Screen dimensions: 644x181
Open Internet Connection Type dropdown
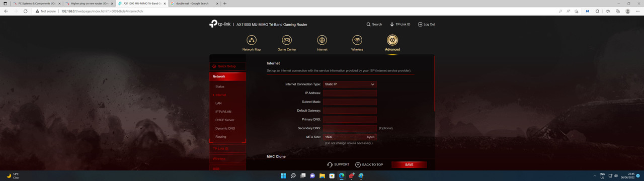[x=350, y=84]
